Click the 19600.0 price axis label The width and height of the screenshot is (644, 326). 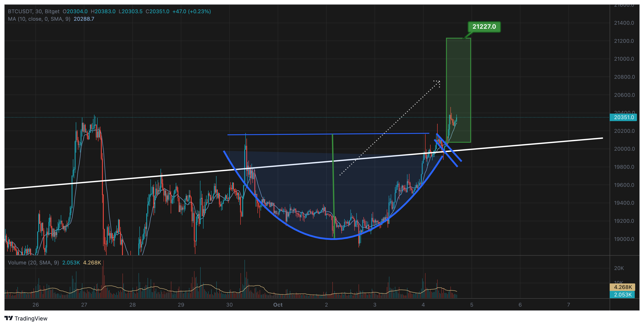(x=624, y=185)
